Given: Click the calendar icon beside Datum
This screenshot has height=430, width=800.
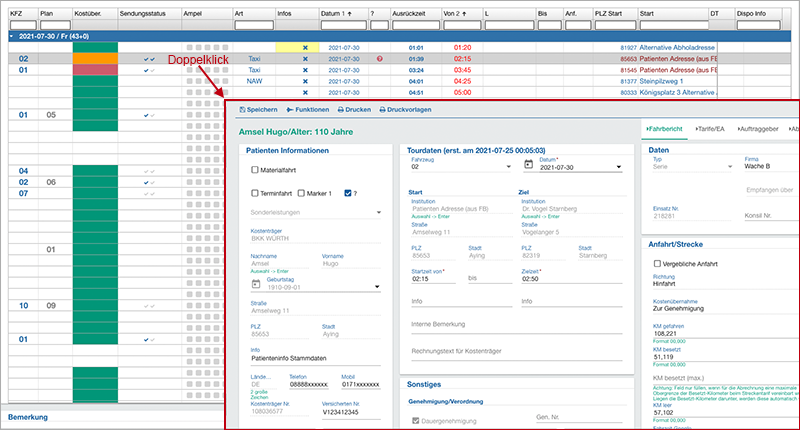Looking at the screenshot, I should coord(527,168).
